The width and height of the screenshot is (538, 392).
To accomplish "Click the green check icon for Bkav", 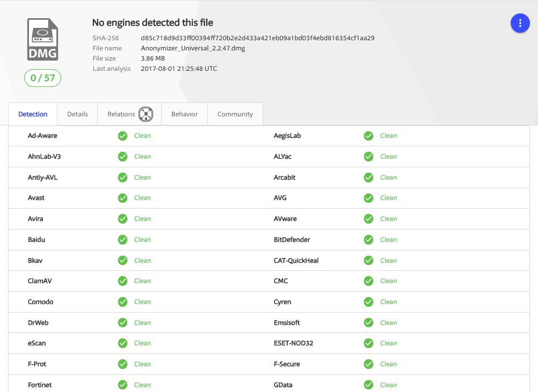I will click(122, 261).
